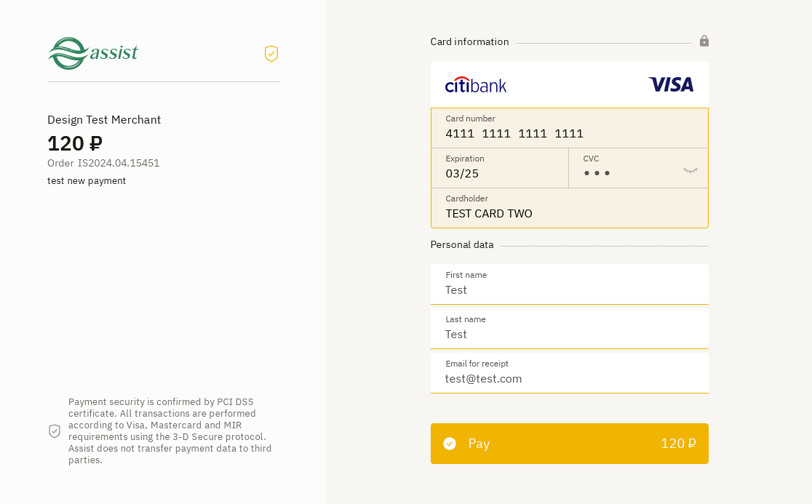The height and width of the screenshot is (504, 812).
Task: Click the VISA card brand logo
Action: tap(671, 85)
